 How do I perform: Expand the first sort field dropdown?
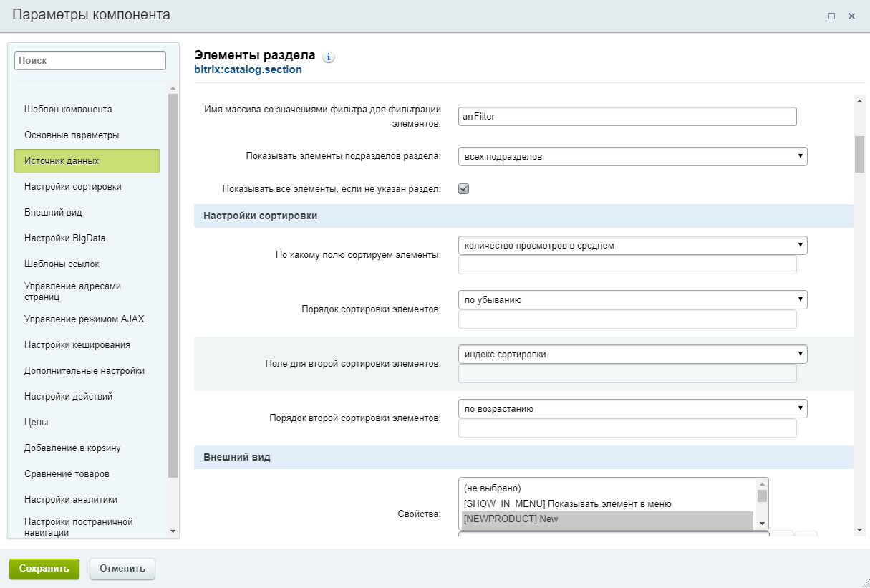(632, 246)
